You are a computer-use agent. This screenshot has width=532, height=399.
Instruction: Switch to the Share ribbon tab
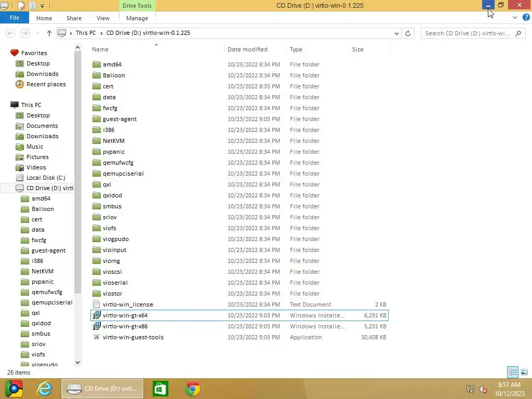[x=74, y=18]
